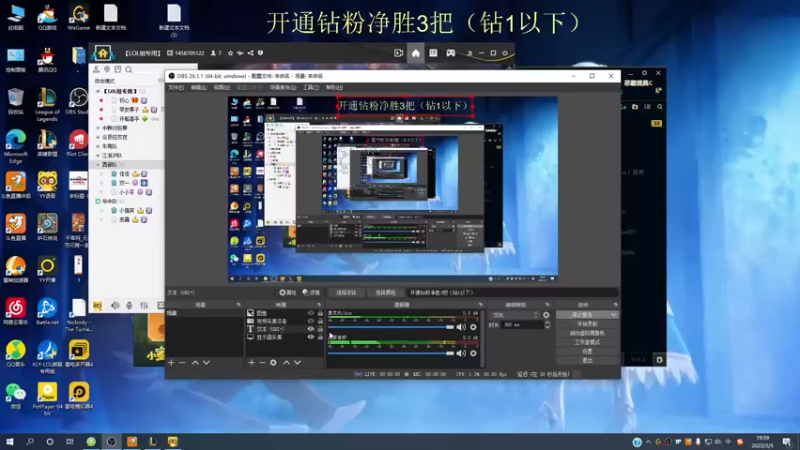The image size is (800, 450).
Task: Move scene up in list
Action: click(x=195, y=363)
